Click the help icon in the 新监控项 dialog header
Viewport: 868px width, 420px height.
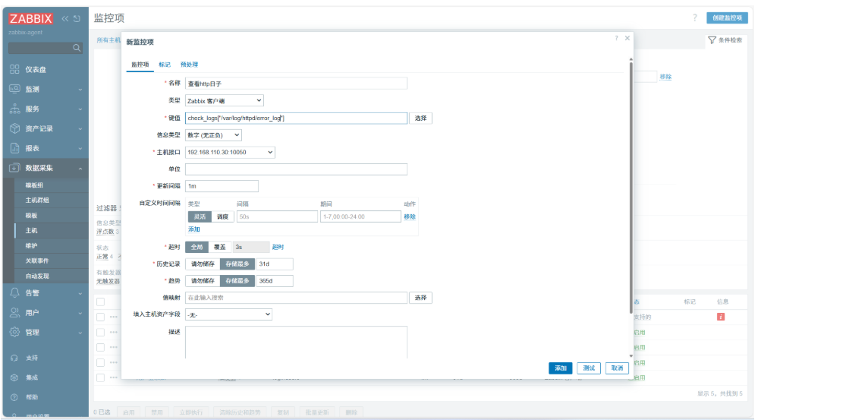point(616,38)
